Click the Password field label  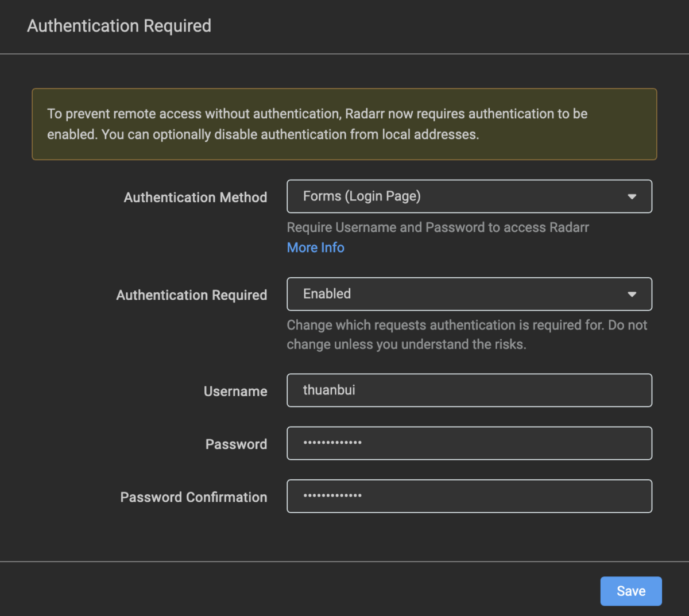click(x=236, y=444)
